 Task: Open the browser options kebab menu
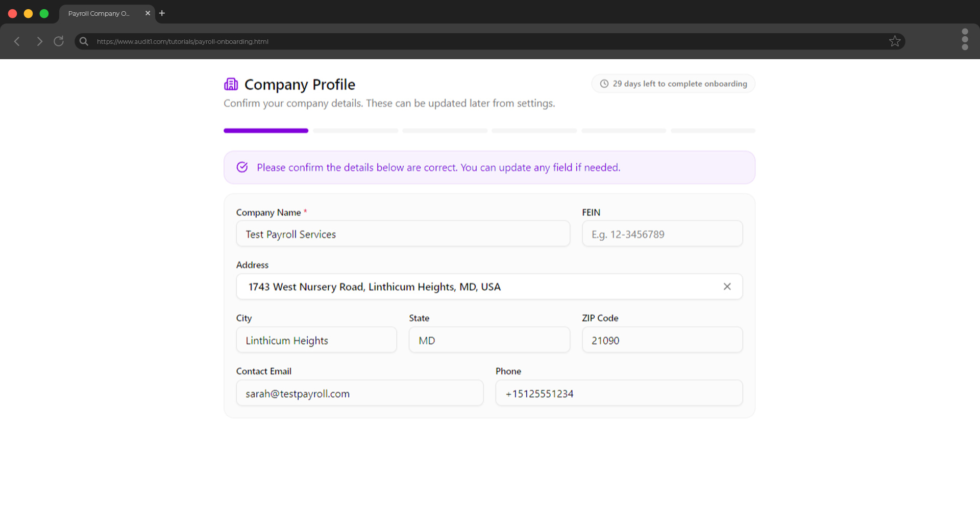[965, 39]
